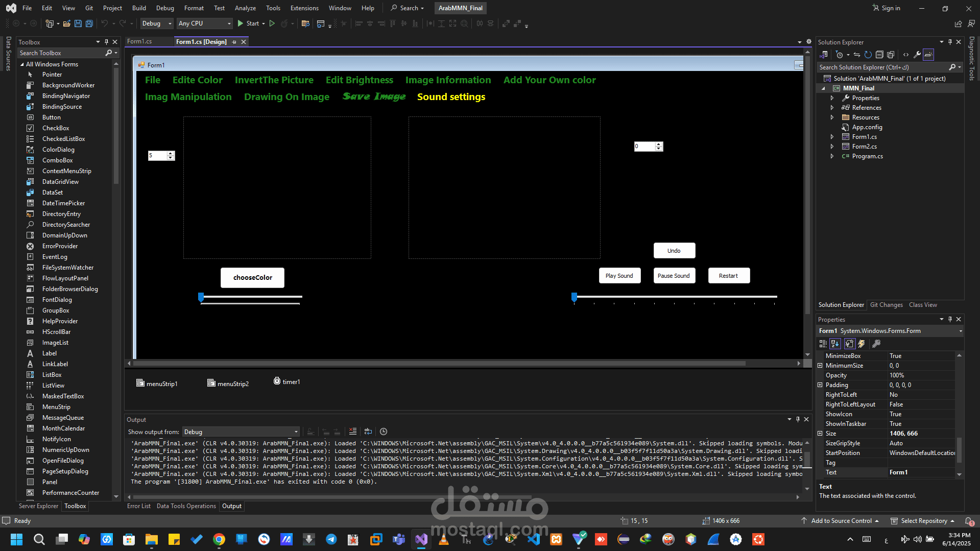The height and width of the screenshot is (551, 980).
Task: Click Sync with Active Document in Solution Explorer
Action: tap(857, 55)
